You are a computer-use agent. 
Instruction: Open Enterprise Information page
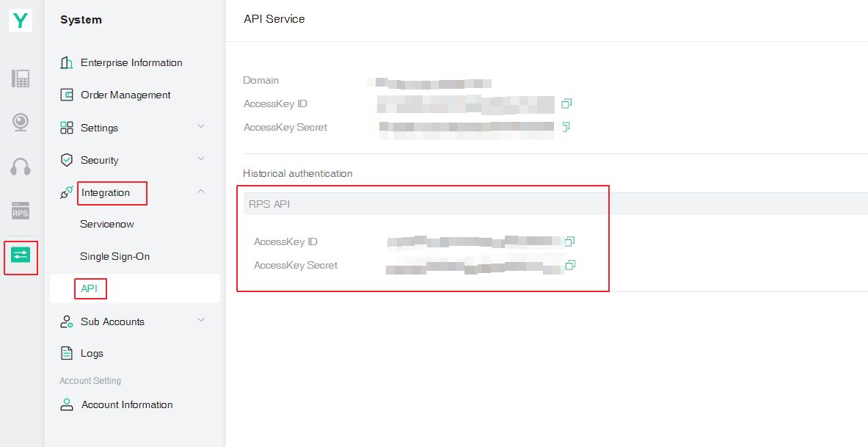click(131, 63)
